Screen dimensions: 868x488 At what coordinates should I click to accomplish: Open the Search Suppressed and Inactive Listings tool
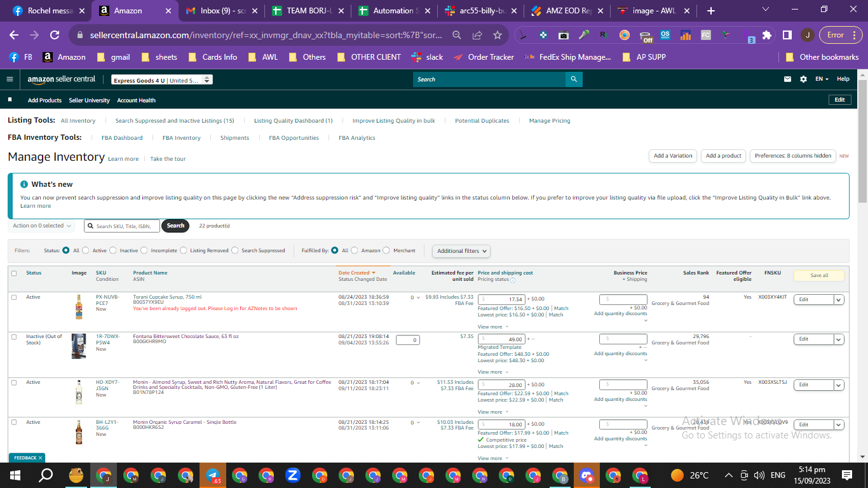(x=175, y=121)
